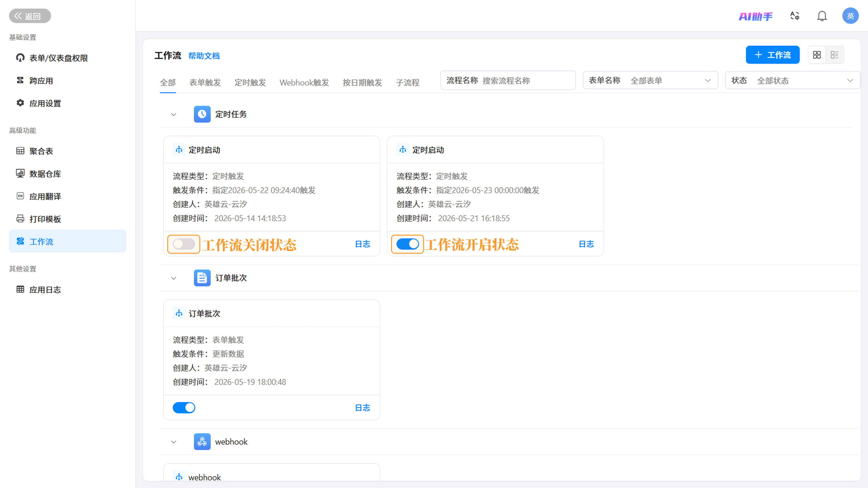
Task: Open the 英 user avatar menu
Action: click(x=850, y=16)
